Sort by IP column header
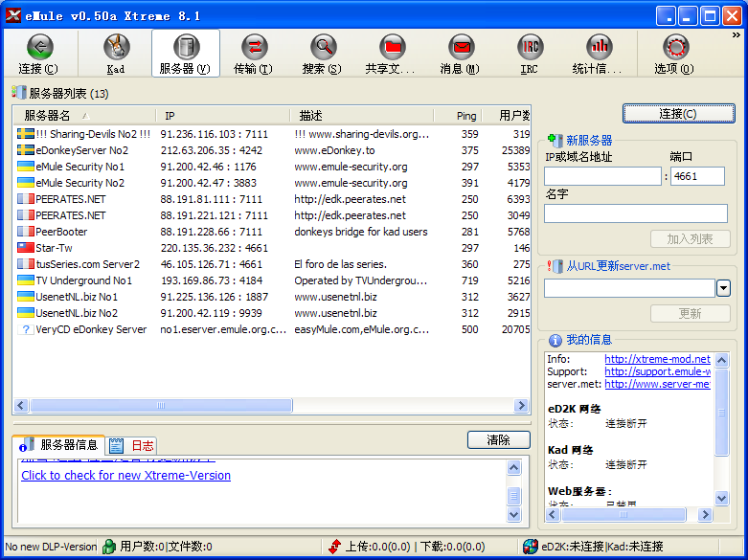Viewport: 748px width, 560px height. [223, 116]
